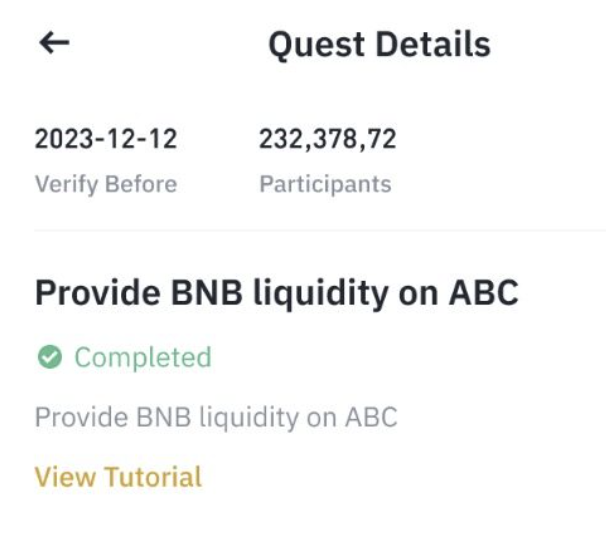Click ABC at the end of the bold heading
This screenshot has width=606, height=552.
pyautogui.click(x=483, y=293)
